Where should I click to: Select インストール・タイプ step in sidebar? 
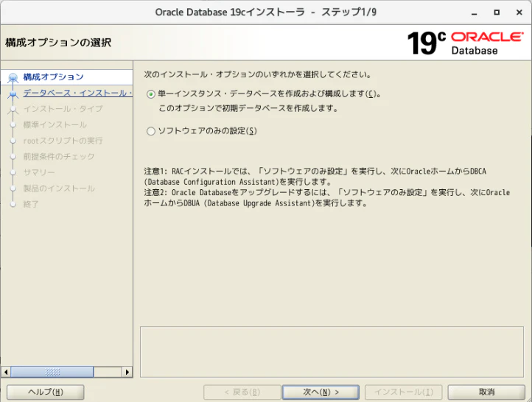(x=63, y=109)
